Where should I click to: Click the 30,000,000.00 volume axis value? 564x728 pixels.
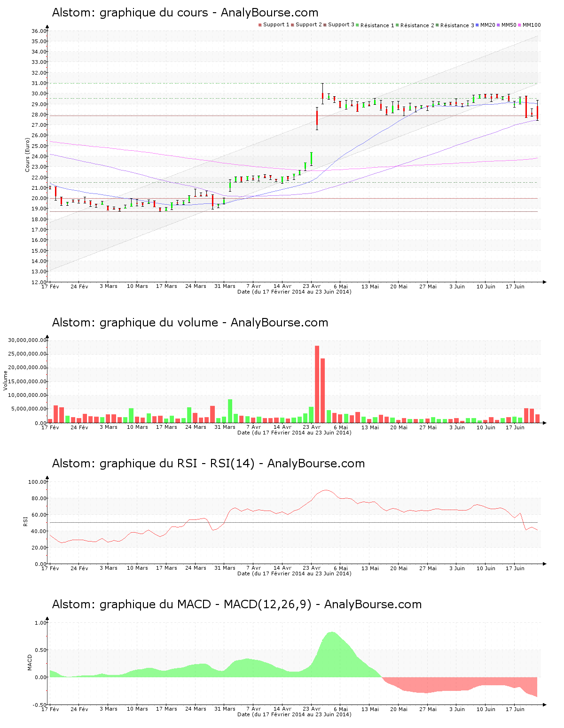coord(28,340)
